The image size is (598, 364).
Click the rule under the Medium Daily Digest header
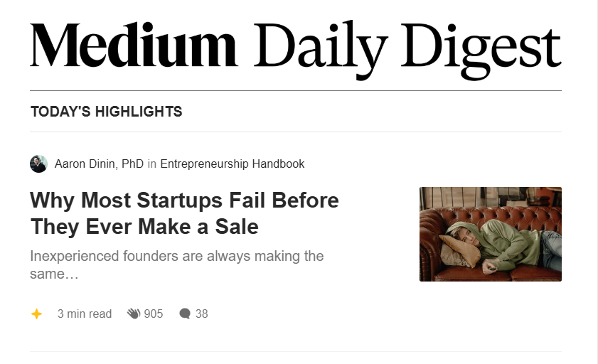[x=296, y=91]
